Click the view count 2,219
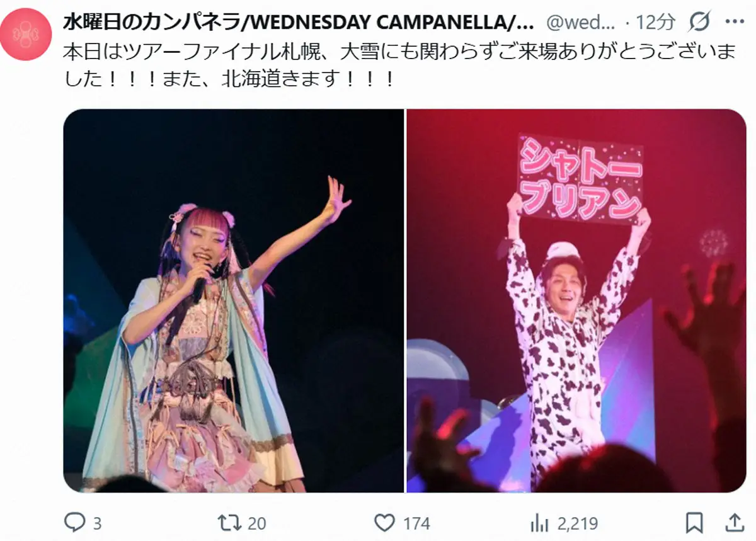Screen dimensions: 756x541 click(576, 523)
